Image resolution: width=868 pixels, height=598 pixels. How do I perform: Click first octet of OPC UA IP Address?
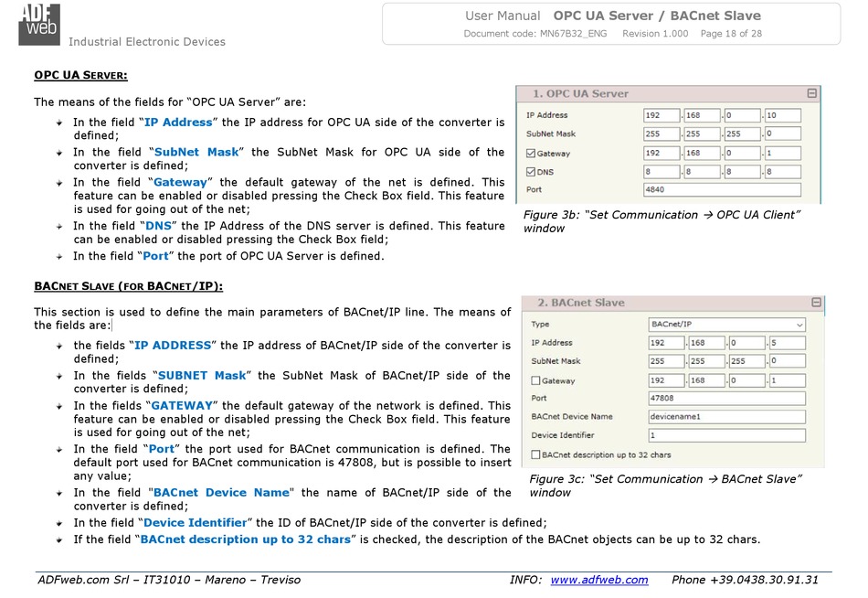click(662, 115)
